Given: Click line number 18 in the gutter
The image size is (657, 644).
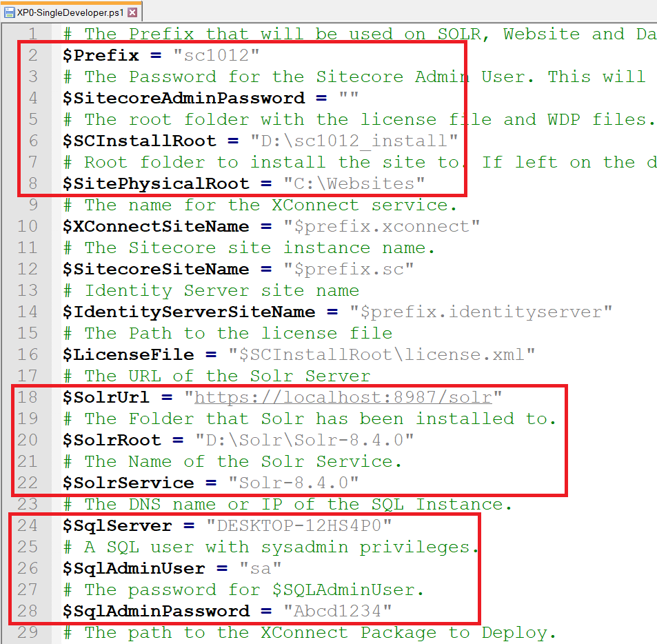Looking at the screenshot, I should pyautogui.click(x=28, y=397).
